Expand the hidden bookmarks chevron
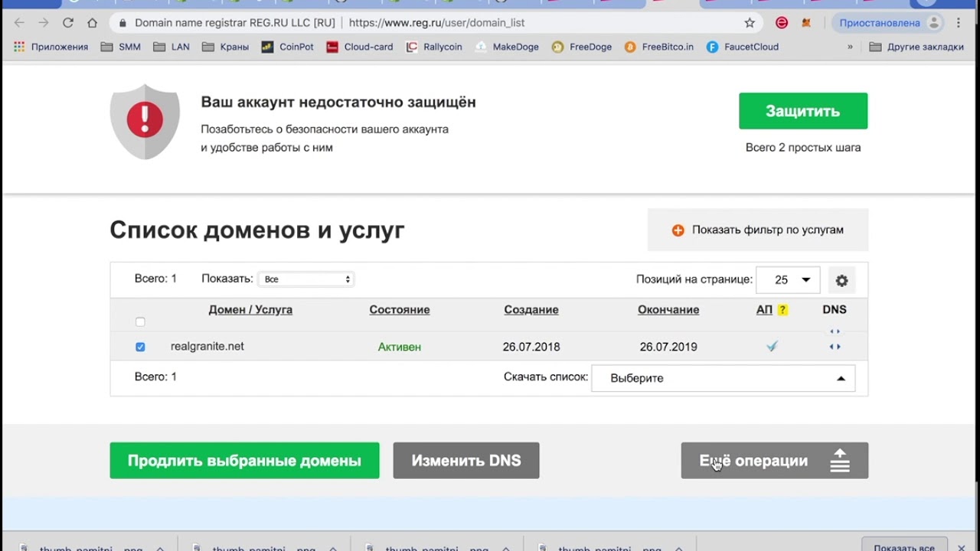This screenshot has height=551, width=980. (850, 47)
